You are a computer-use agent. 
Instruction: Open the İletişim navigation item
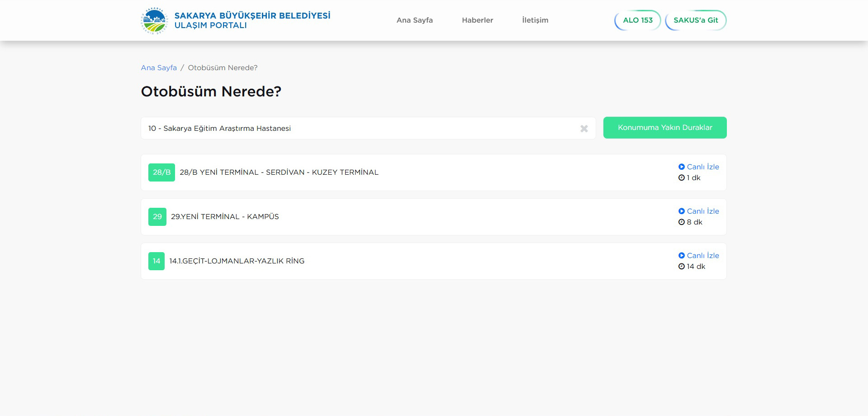(535, 20)
